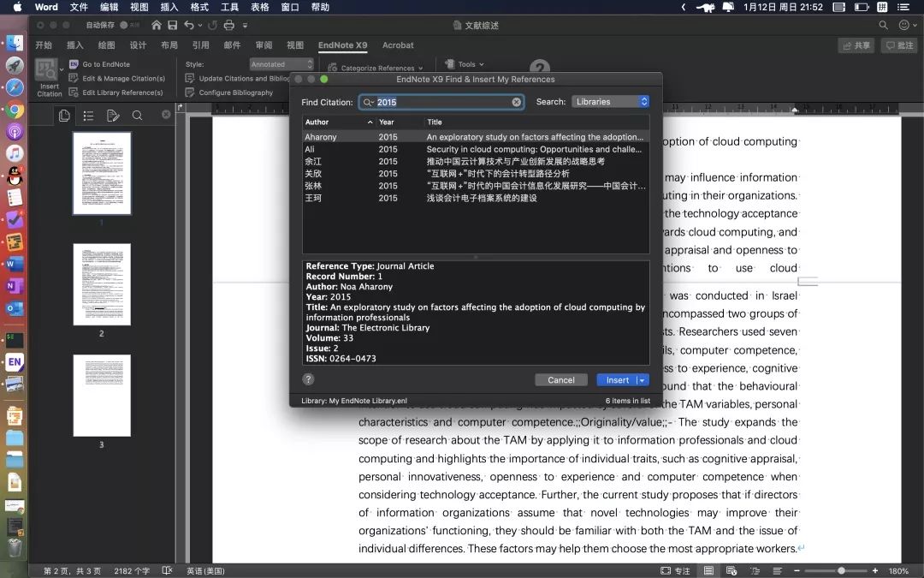This screenshot has height=578, width=924.
Task: Click the 共享 share button
Action: (856, 45)
